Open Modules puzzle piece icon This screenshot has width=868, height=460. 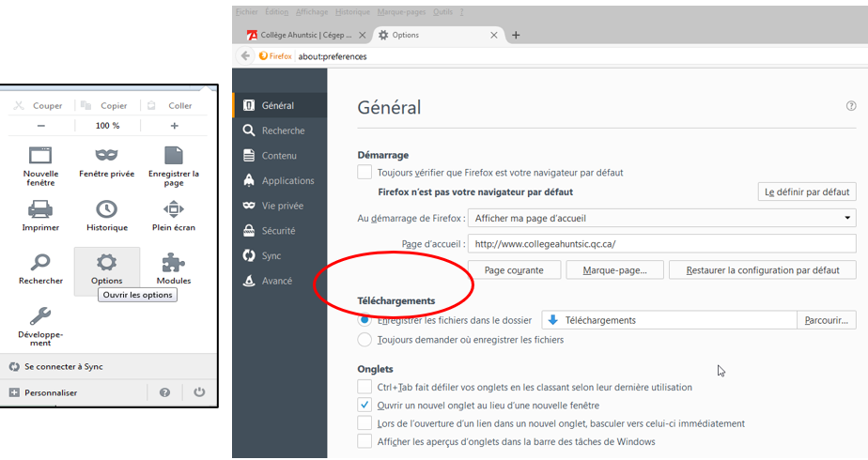[174, 263]
